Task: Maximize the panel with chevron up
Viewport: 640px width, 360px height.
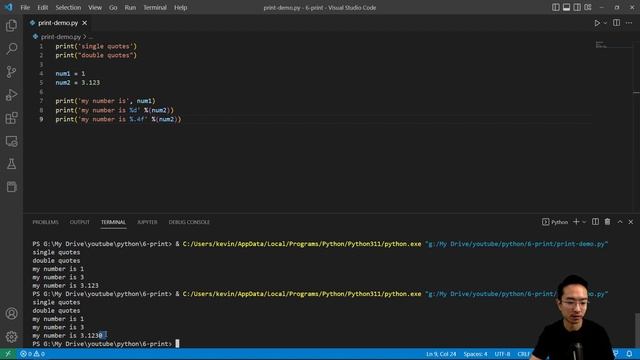Action: (x=620, y=222)
